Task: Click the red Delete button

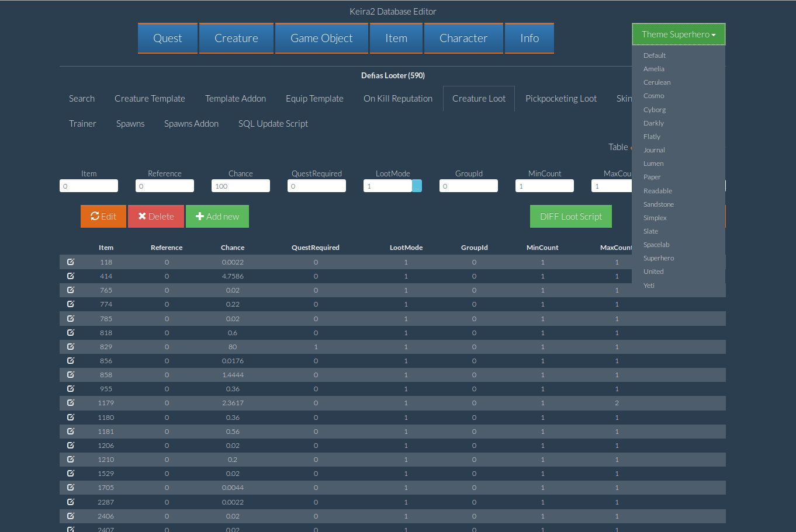Action: [156, 216]
